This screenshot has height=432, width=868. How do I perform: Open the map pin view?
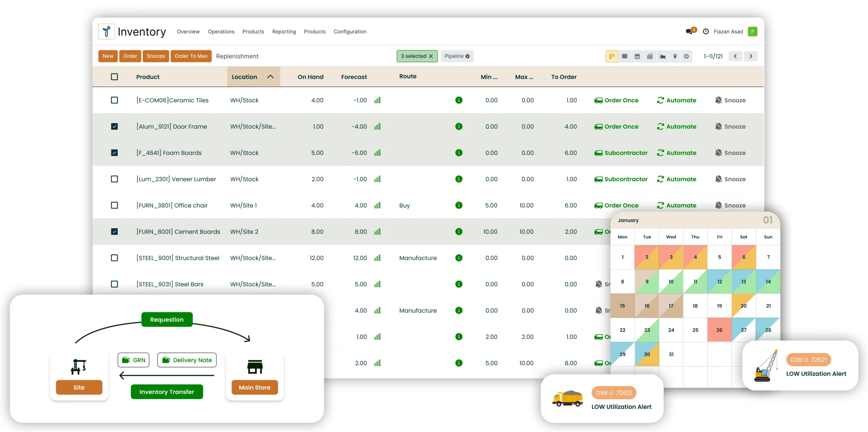[x=675, y=56]
